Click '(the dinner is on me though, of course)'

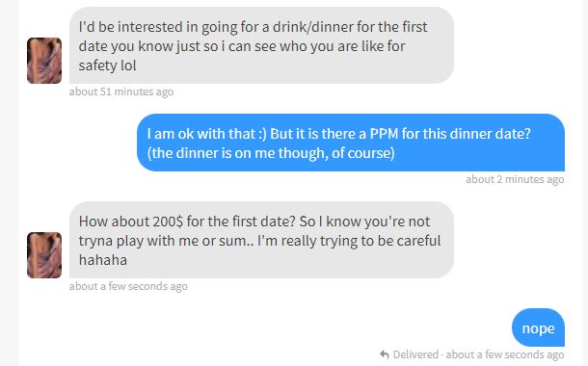click(271, 153)
